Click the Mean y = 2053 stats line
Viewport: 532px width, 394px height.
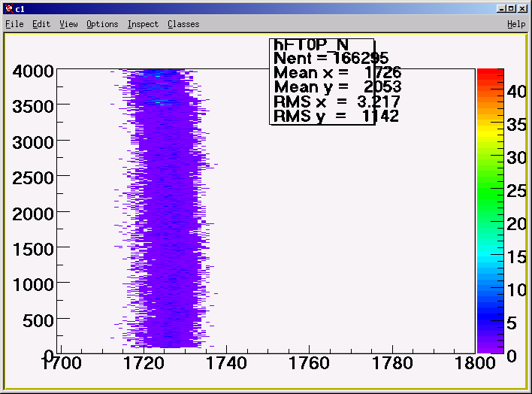click(x=337, y=87)
